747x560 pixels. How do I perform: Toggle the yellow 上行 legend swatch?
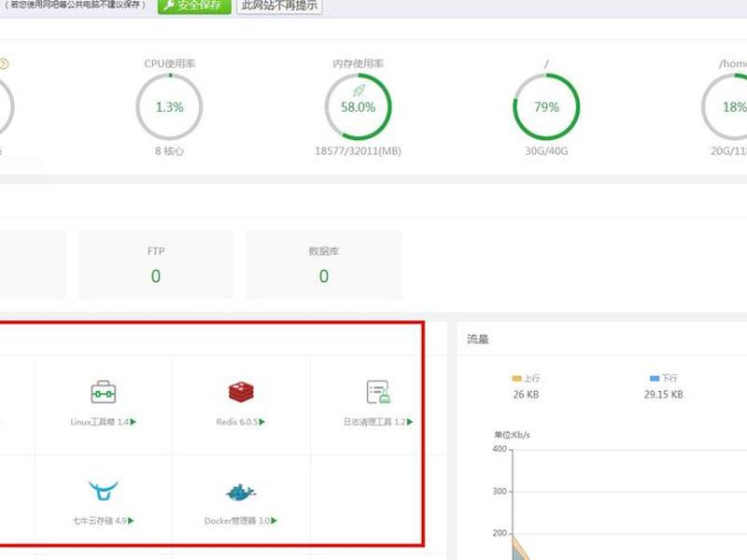point(516,379)
